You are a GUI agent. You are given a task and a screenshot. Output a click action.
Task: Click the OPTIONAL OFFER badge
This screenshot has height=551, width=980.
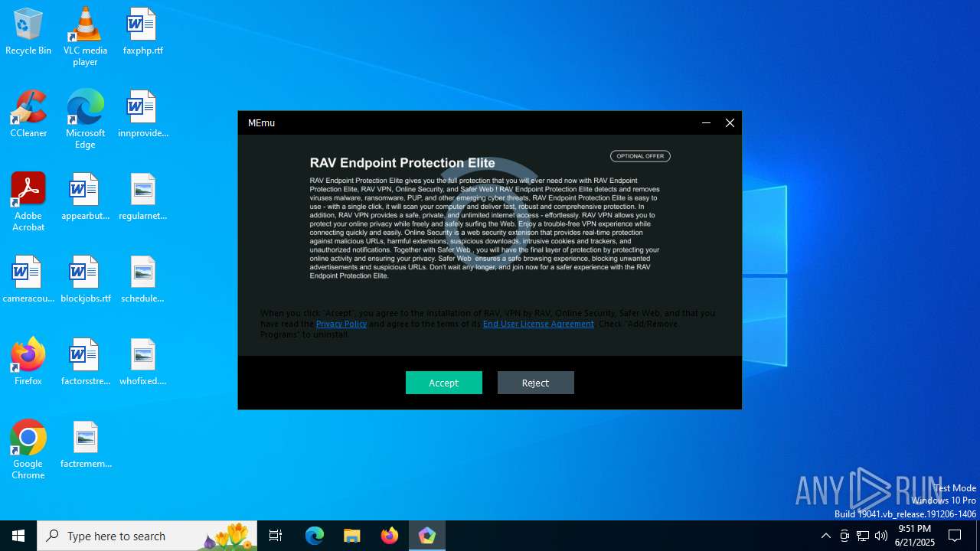[640, 156]
